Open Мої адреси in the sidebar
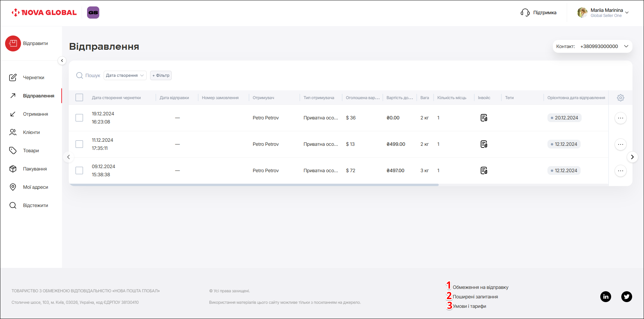644x319 pixels. coord(35,187)
